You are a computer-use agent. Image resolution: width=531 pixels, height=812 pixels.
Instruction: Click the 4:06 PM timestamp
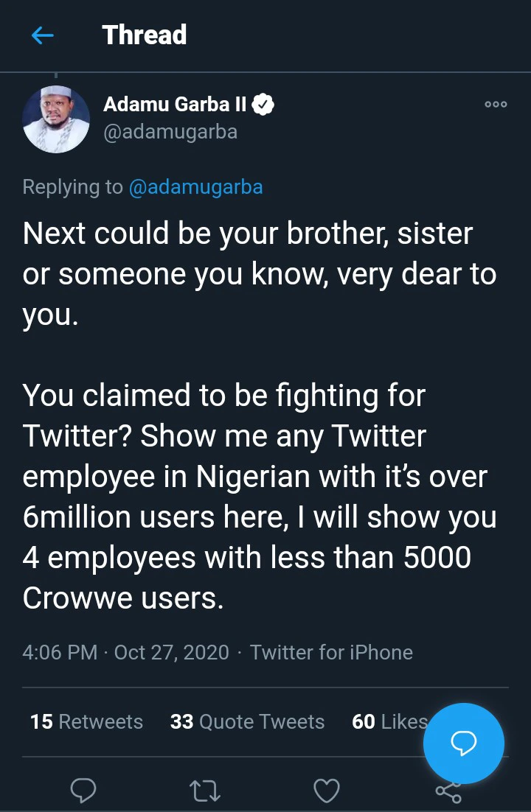(60, 652)
